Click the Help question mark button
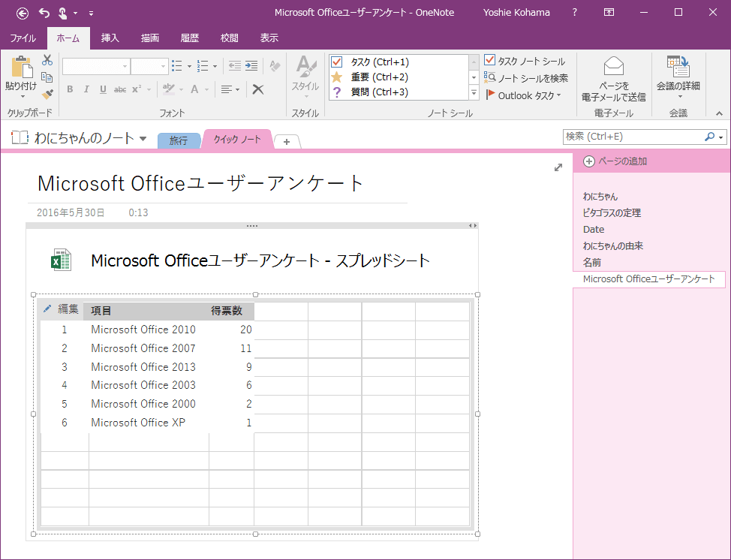 pyautogui.click(x=574, y=13)
